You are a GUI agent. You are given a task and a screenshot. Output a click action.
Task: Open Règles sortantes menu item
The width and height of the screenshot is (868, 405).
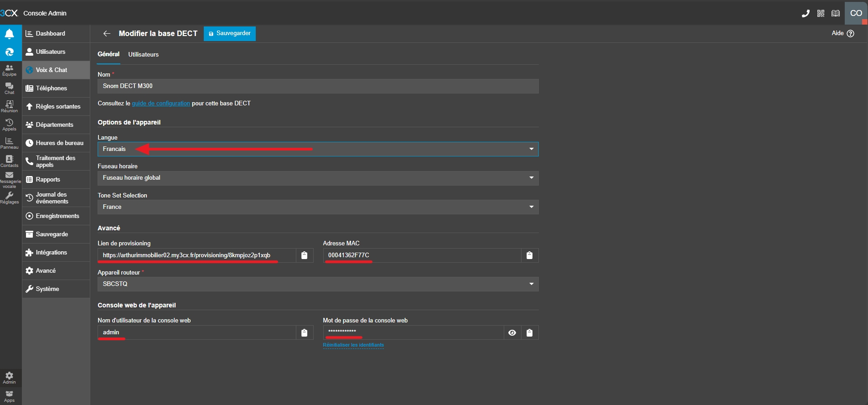tap(56, 107)
